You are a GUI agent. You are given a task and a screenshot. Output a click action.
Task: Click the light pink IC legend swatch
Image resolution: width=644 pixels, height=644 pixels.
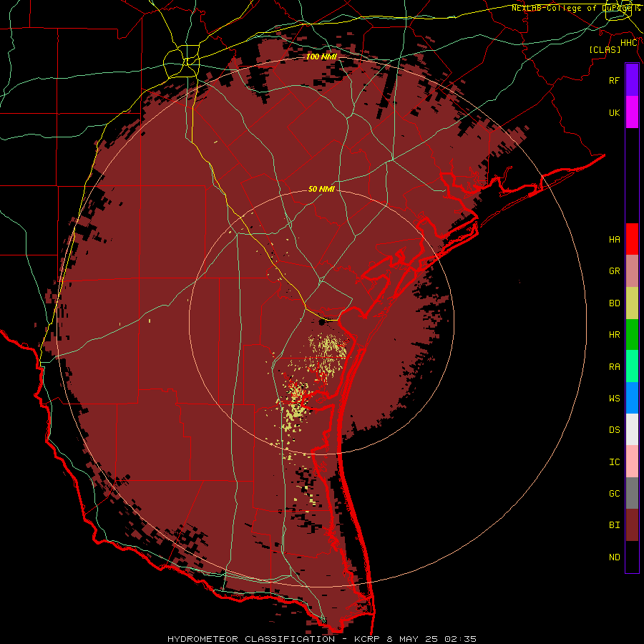[632, 462]
